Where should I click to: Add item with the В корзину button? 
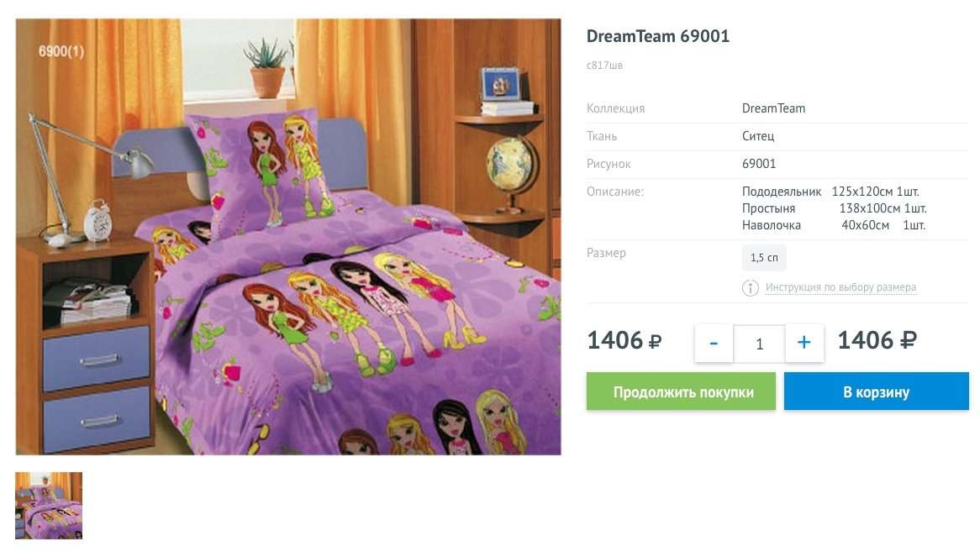point(877,391)
